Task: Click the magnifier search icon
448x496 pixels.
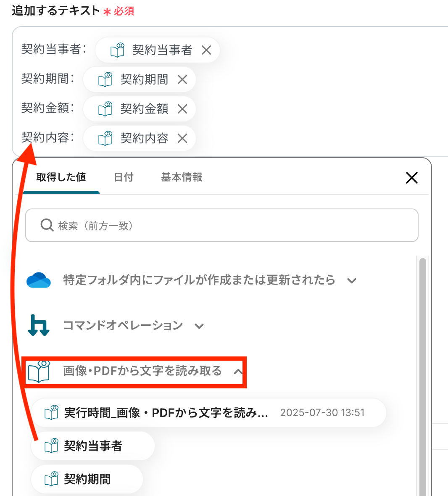Action: point(47,225)
